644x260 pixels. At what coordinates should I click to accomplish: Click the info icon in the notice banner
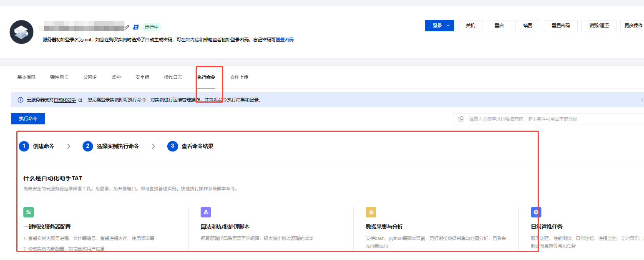[20, 99]
